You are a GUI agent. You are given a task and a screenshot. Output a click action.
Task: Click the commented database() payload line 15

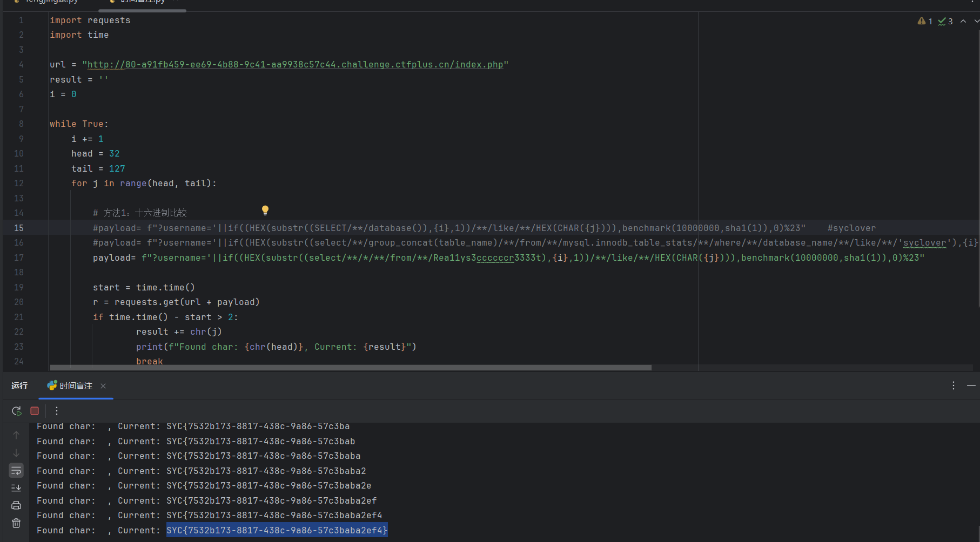(x=449, y=228)
